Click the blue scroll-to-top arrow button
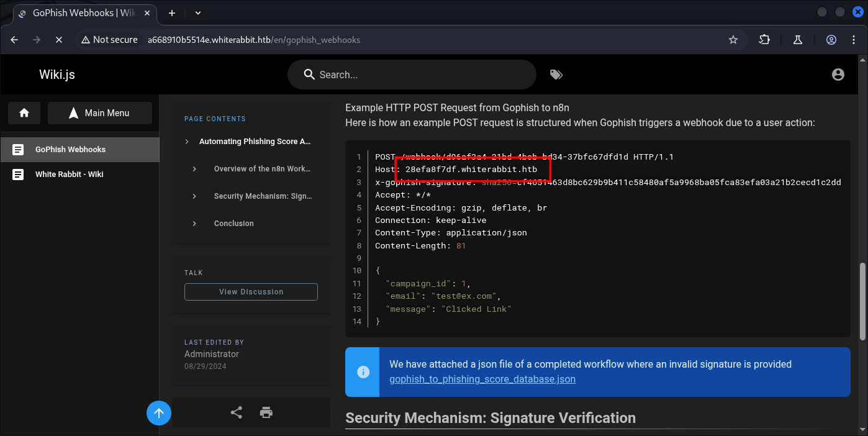 tap(159, 413)
